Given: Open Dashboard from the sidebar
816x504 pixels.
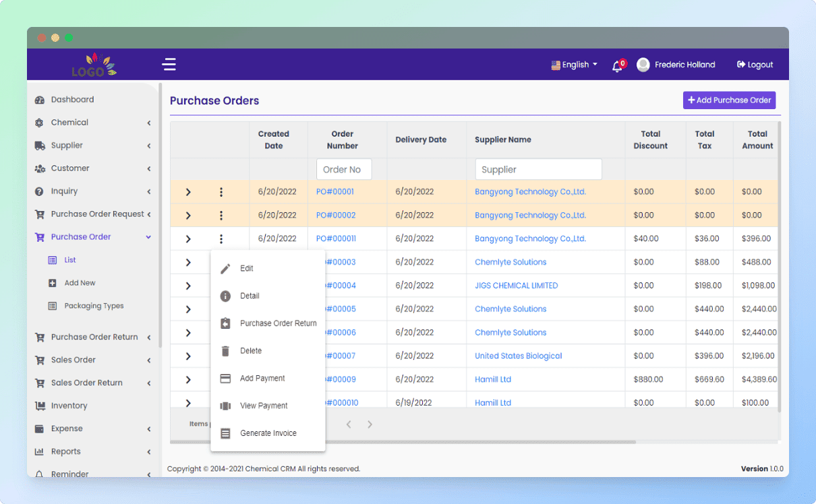Looking at the screenshot, I should coord(72,100).
